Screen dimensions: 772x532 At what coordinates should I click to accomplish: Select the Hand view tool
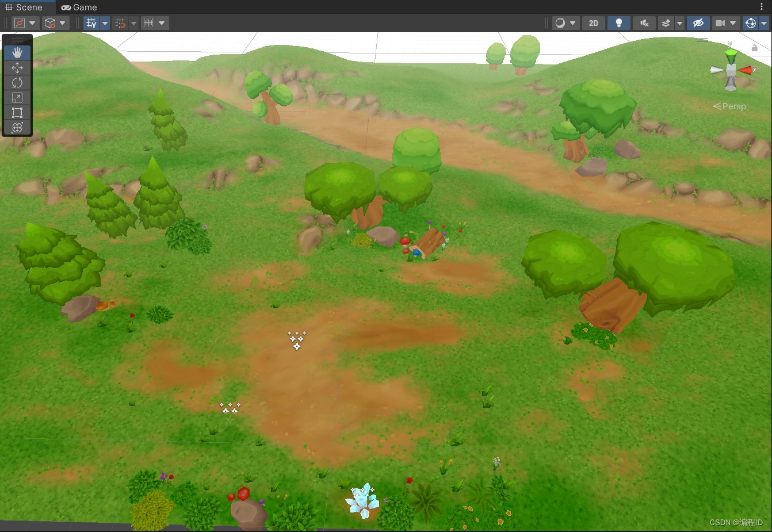[x=17, y=52]
